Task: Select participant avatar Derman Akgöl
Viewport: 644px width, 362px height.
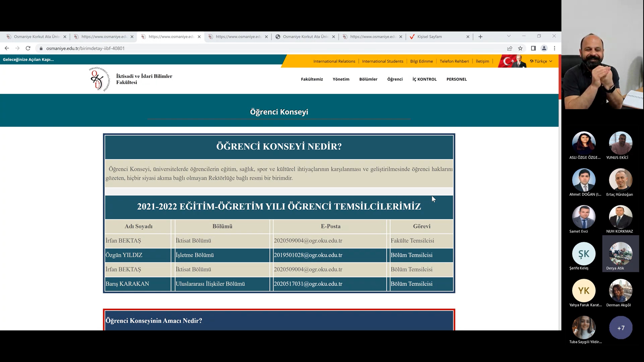Action: (621, 291)
